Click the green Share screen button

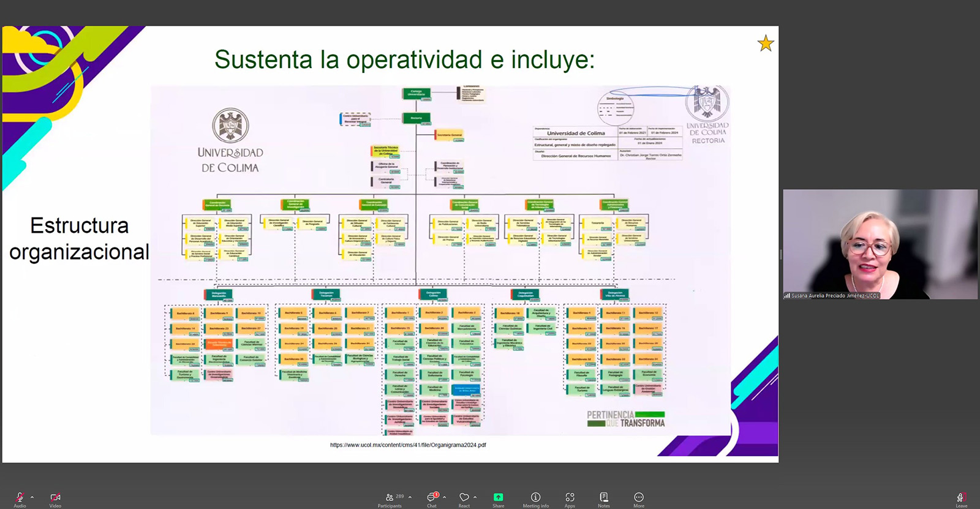pyautogui.click(x=498, y=497)
